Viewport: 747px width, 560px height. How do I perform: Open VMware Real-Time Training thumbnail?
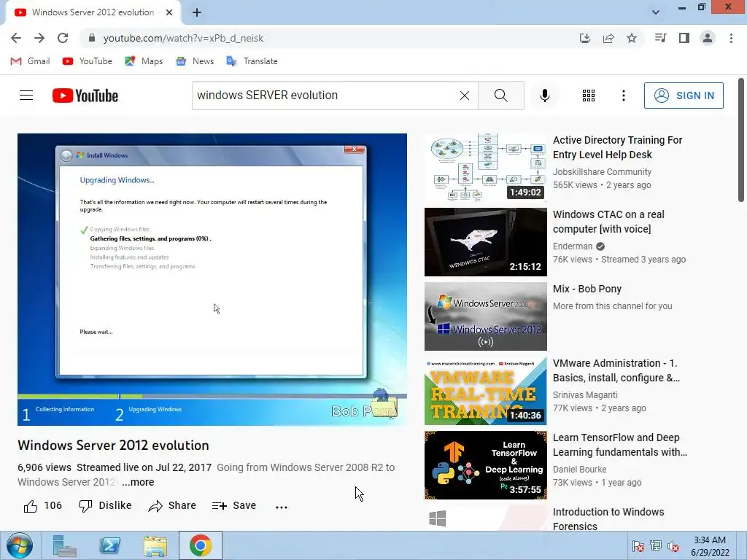point(485,391)
